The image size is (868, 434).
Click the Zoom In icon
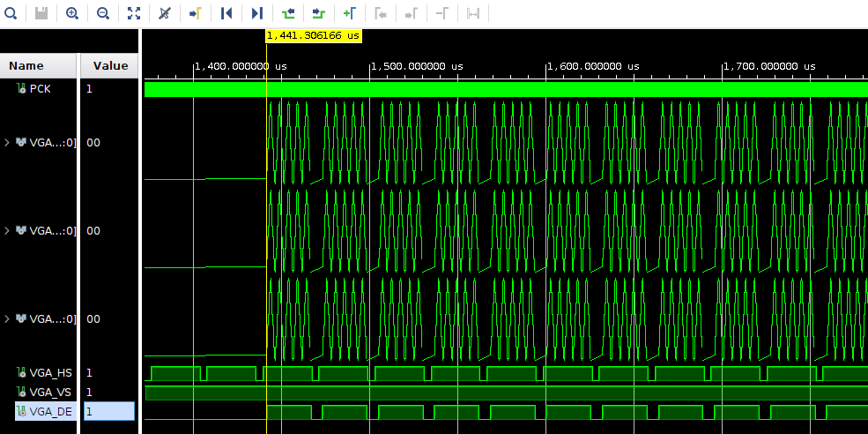[72, 12]
